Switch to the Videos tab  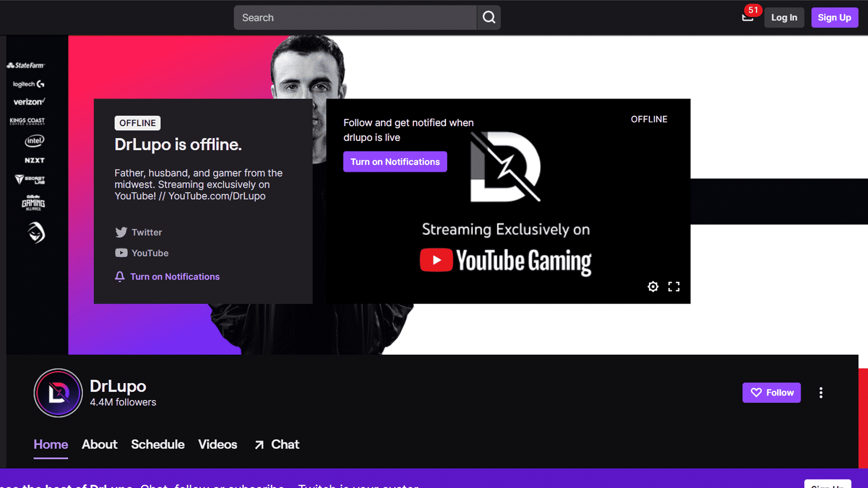coord(217,444)
